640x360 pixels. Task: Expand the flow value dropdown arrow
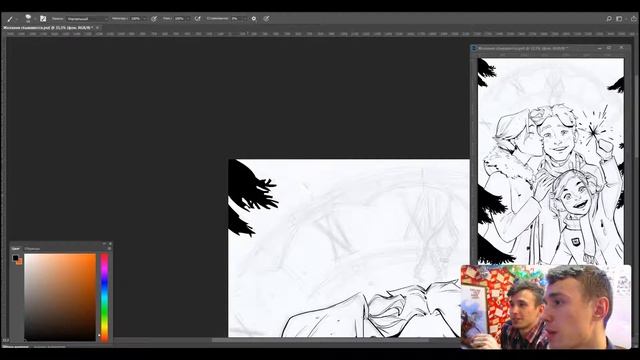click(188, 19)
